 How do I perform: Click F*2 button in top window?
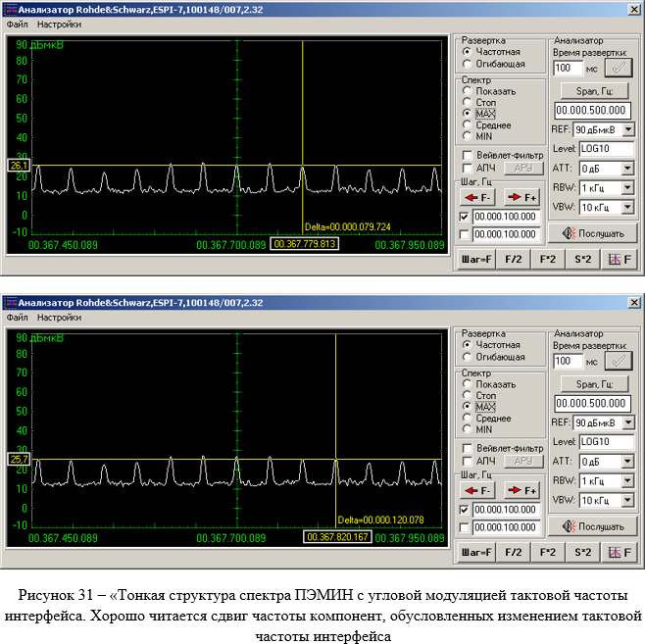(x=548, y=260)
